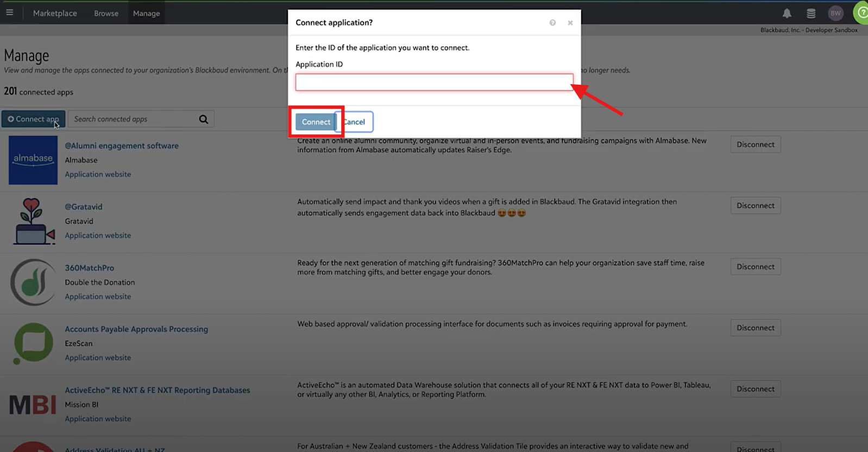
Task: Go to the Marketplace tab
Action: (x=55, y=13)
